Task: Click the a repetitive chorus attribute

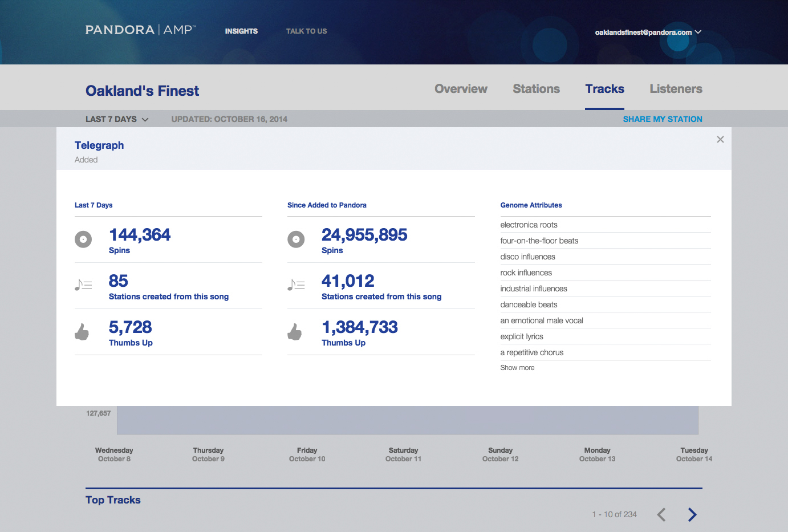Action: 531,352
